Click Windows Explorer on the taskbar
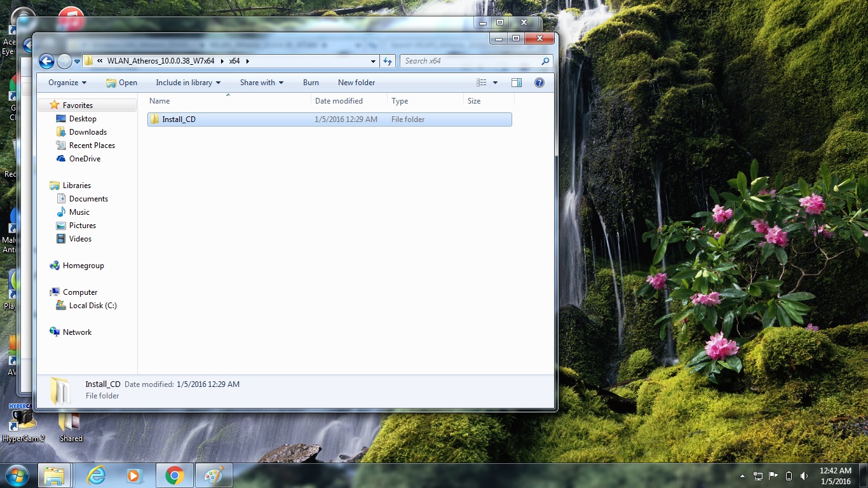 pyautogui.click(x=54, y=475)
